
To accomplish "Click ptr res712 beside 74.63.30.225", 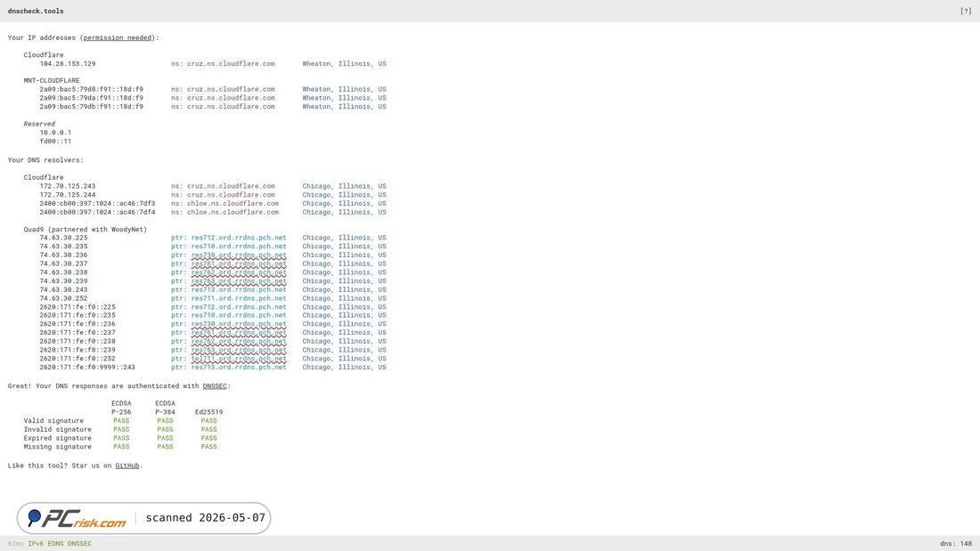I will 239,238.
